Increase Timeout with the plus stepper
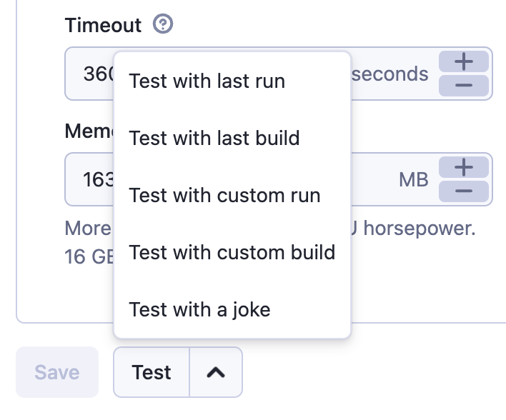506x420 pixels. pyautogui.click(x=464, y=61)
